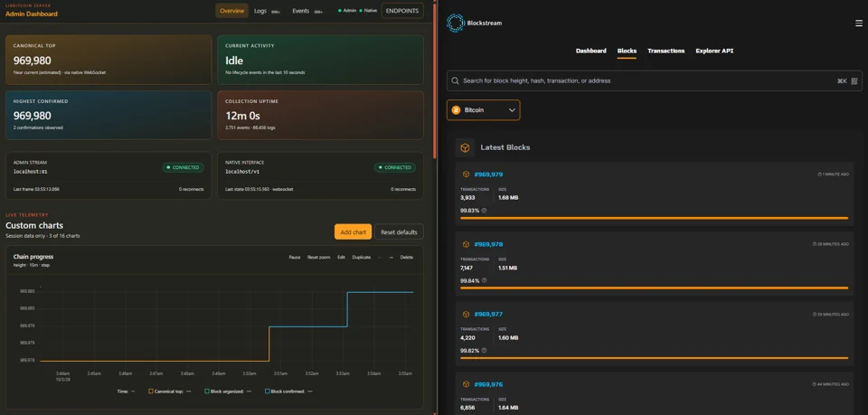Click Reset zoom on Chain progress
The image size is (868, 415).
point(319,258)
